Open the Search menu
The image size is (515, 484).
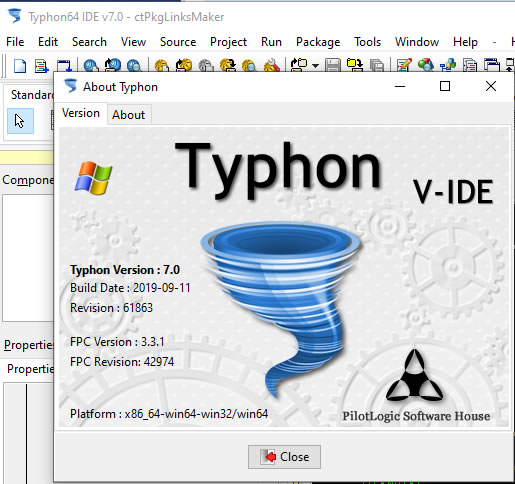89,42
